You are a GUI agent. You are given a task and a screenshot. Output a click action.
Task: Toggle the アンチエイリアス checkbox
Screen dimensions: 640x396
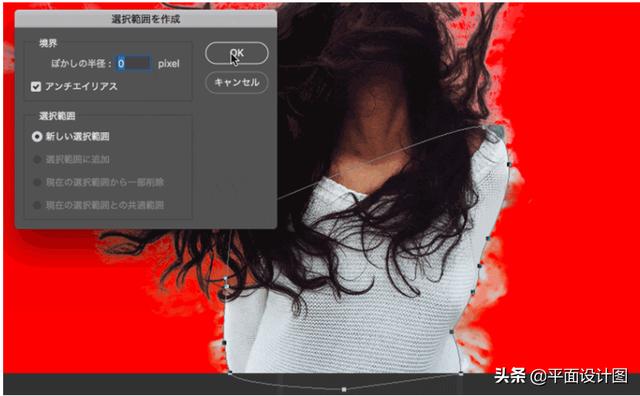click(x=36, y=87)
